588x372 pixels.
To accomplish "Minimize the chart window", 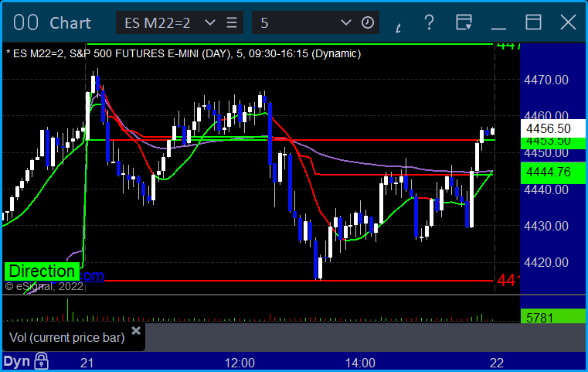I will pyautogui.click(x=498, y=28).
